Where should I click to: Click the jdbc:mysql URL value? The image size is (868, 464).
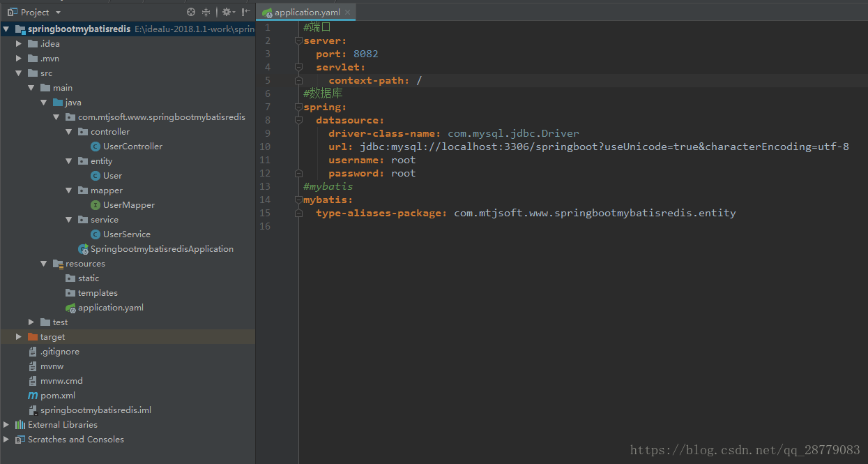point(604,147)
